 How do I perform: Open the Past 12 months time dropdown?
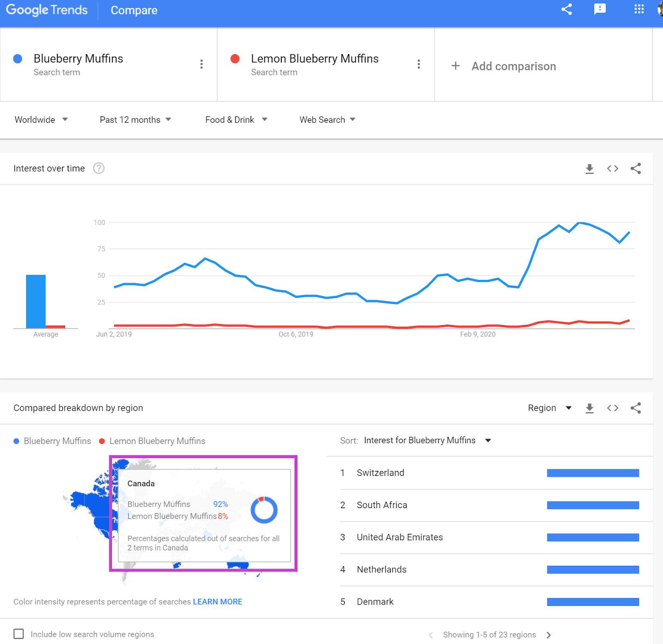(135, 120)
